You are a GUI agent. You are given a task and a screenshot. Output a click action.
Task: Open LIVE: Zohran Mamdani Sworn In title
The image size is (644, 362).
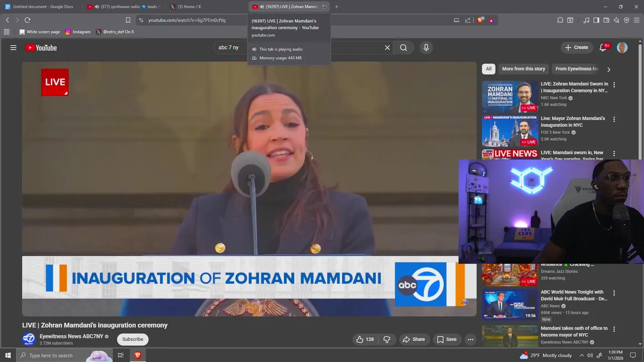pos(575,87)
